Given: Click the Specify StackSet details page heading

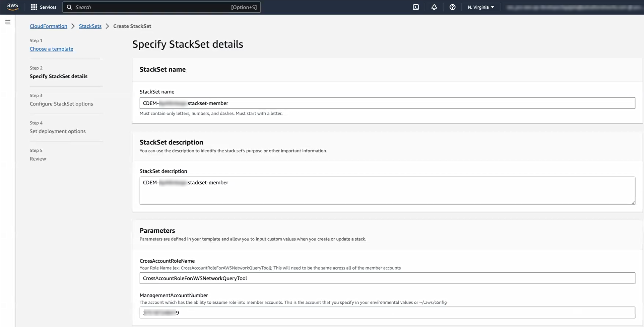Looking at the screenshot, I should pos(187,44).
